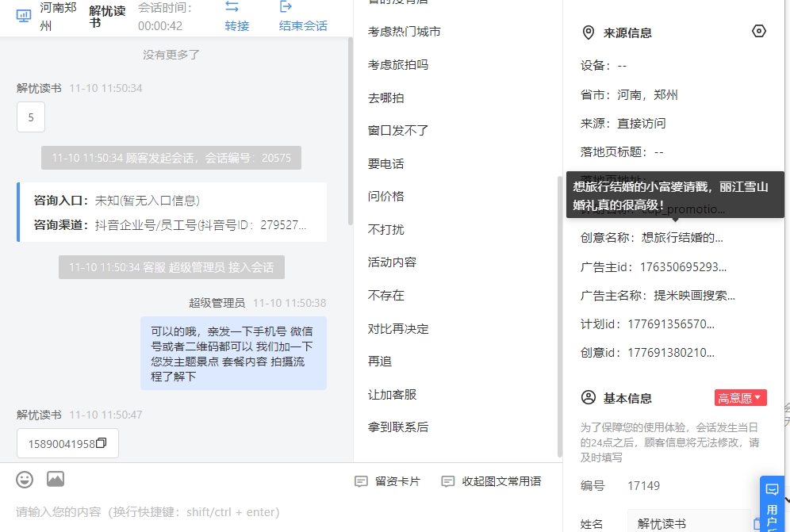Click the 广告主id 176350695293 row
Screen dimensions: 790x532
pyautogui.click(x=653, y=267)
